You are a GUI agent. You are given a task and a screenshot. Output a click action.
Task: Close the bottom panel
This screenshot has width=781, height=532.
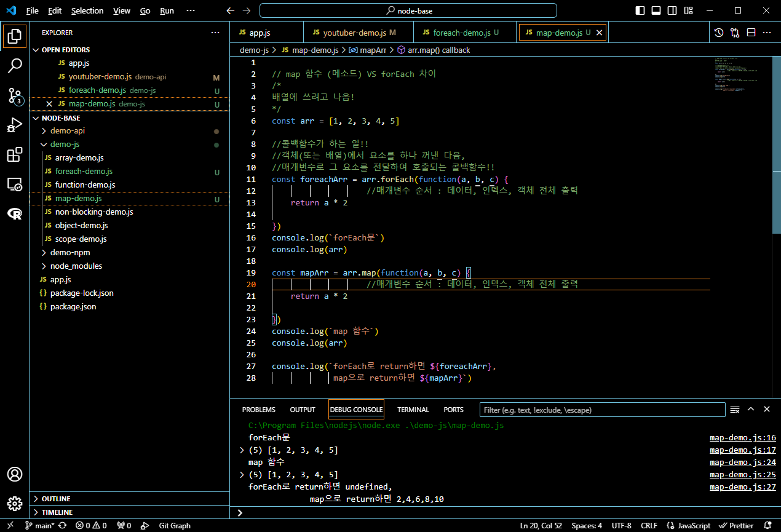(767, 410)
